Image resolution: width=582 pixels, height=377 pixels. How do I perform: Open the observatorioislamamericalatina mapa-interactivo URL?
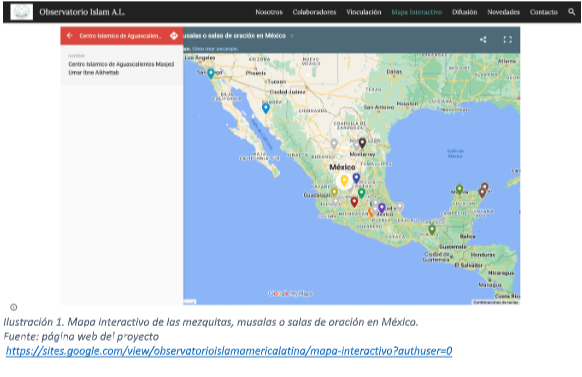(229, 351)
